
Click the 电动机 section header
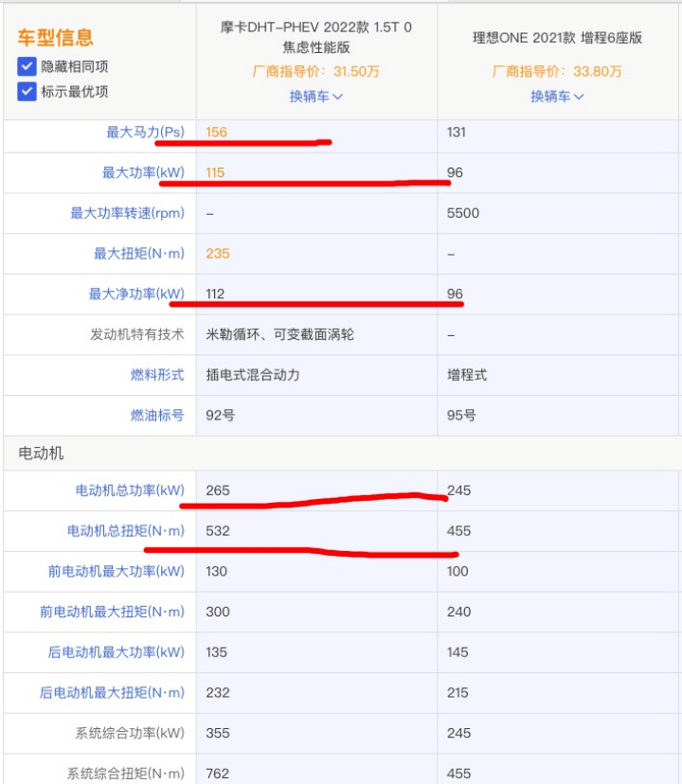(41, 454)
